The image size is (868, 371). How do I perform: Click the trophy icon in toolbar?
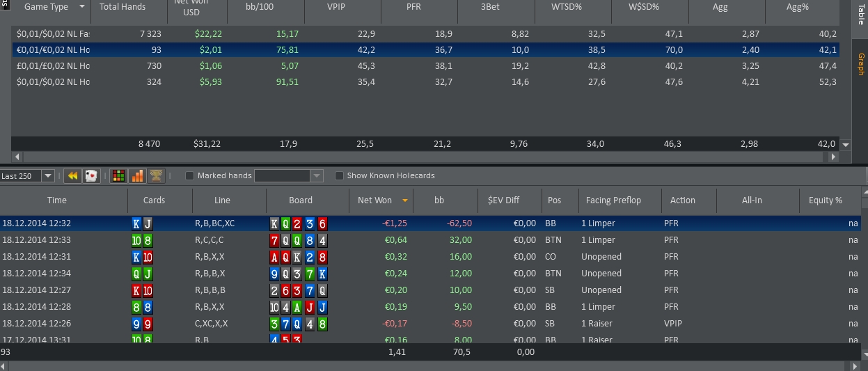click(x=157, y=176)
